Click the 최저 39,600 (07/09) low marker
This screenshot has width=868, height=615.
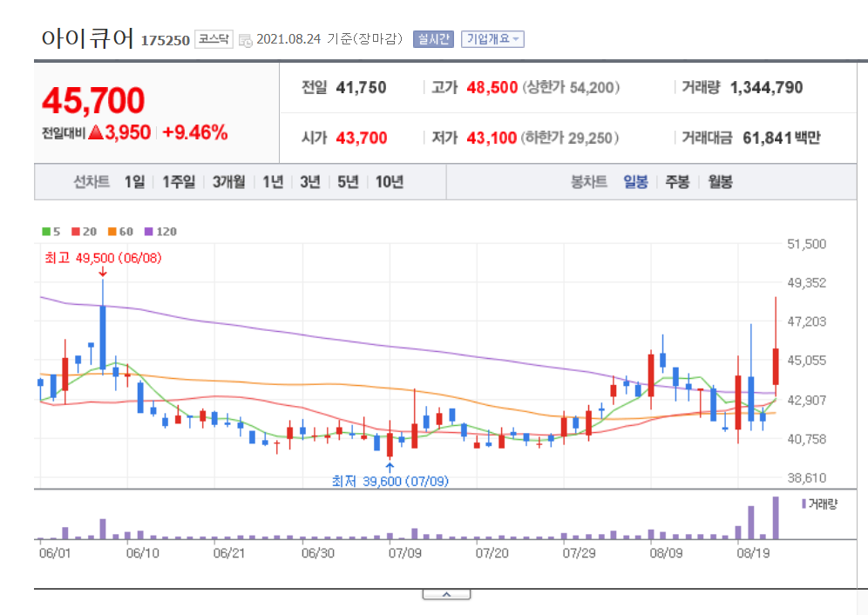pos(390,481)
